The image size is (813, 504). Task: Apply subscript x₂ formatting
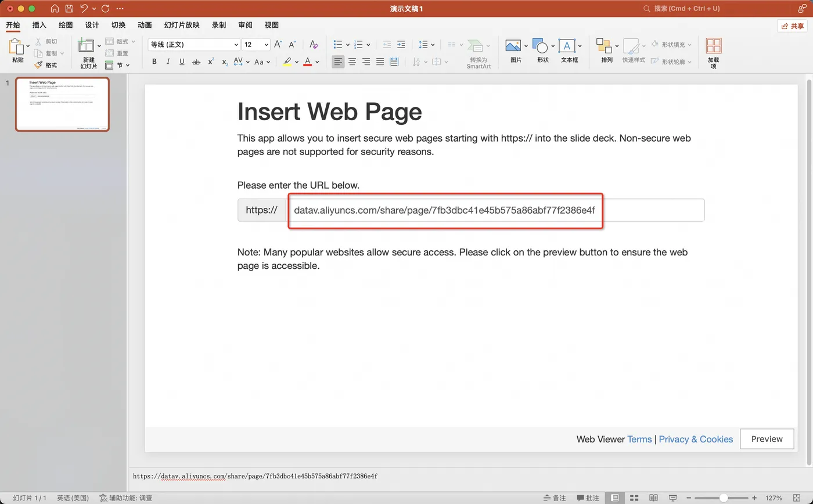click(x=225, y=62)
